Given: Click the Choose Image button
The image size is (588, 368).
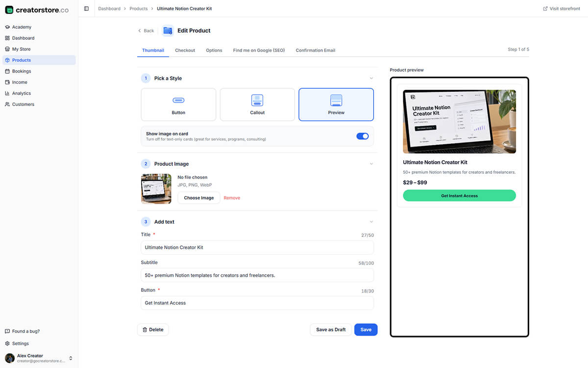Looking at the screenshot, I should coord(199,198).
